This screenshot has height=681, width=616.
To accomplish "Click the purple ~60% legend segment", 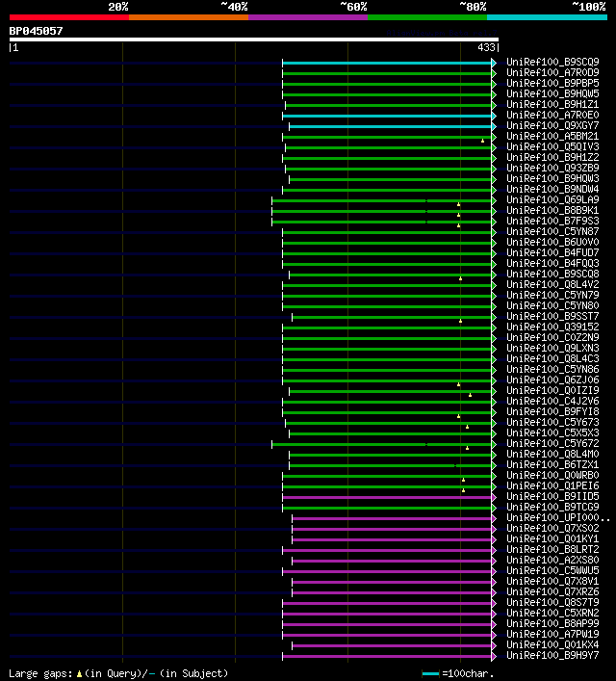I will click(308, 17).
